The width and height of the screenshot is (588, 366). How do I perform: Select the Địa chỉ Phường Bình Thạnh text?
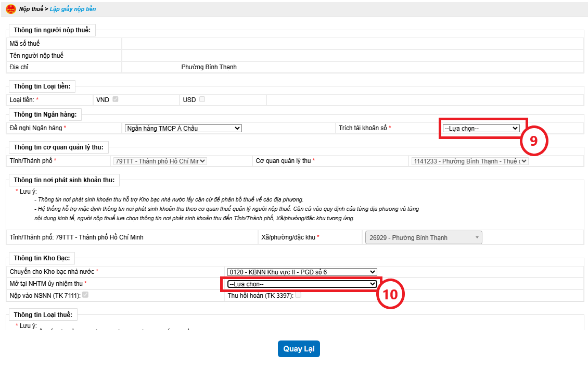click(209, 67)
